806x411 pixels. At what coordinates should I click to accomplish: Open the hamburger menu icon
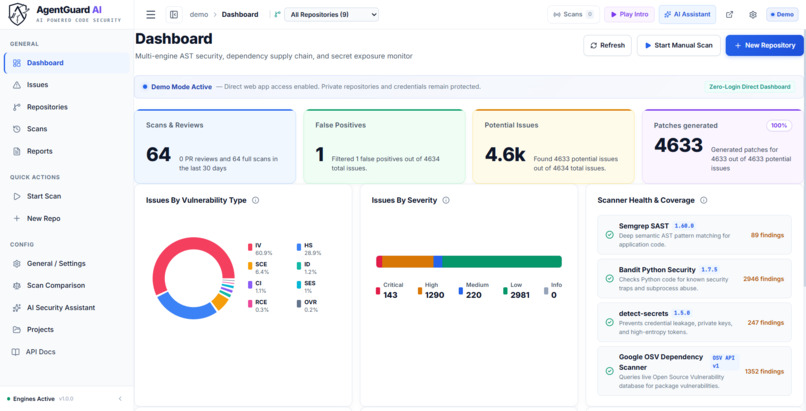(x=151, y=14)
